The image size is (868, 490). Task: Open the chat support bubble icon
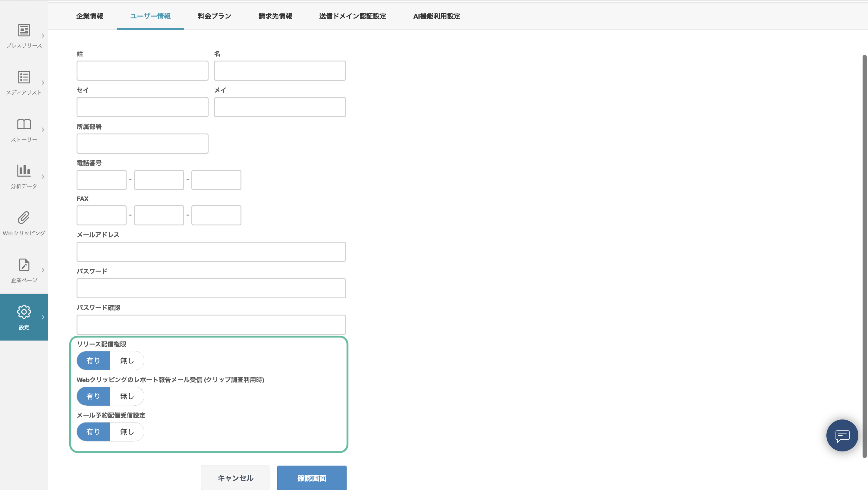tap(842, 435)
